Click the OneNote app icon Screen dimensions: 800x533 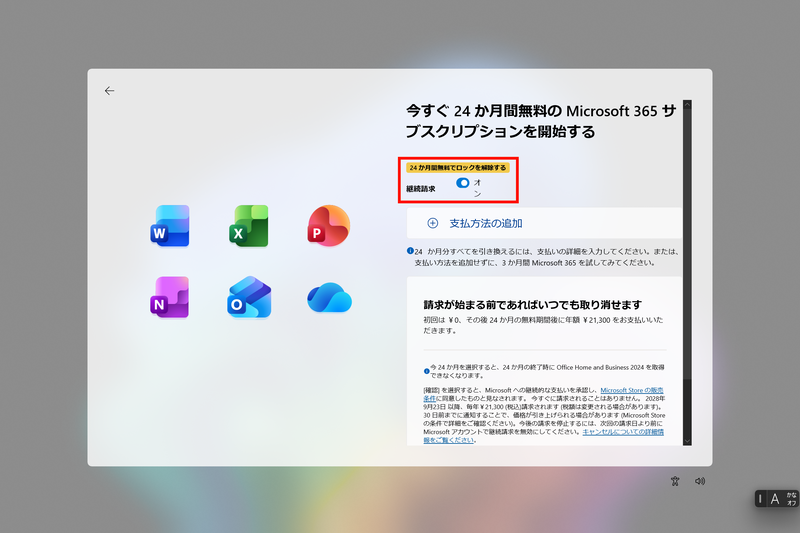(170, 297)
